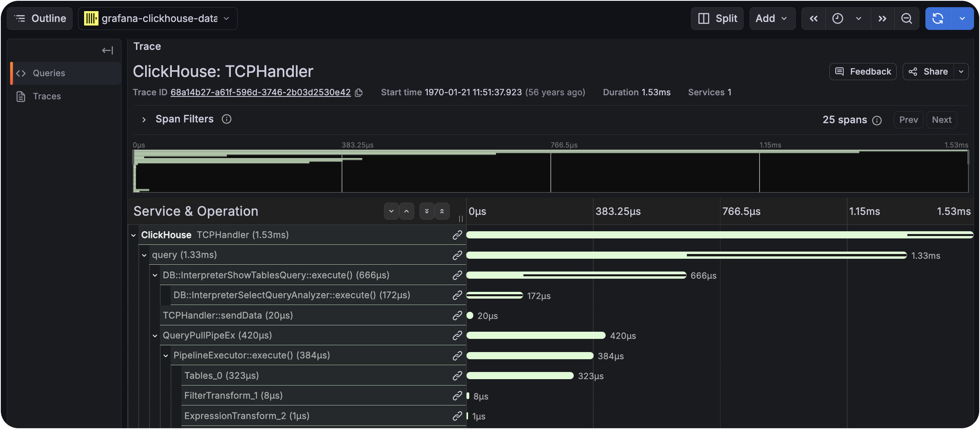
Task: Copy the Trace ID
Action: (358, 92)
